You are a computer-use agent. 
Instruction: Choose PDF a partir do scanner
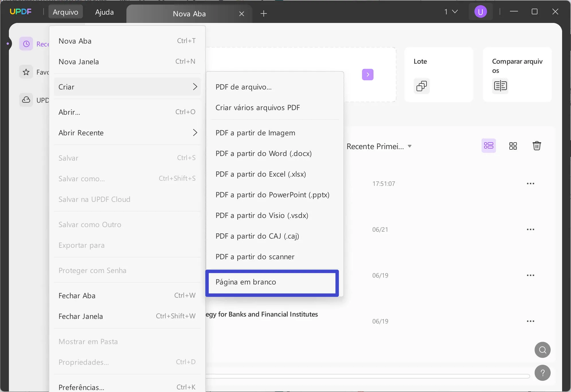[275, 257]
